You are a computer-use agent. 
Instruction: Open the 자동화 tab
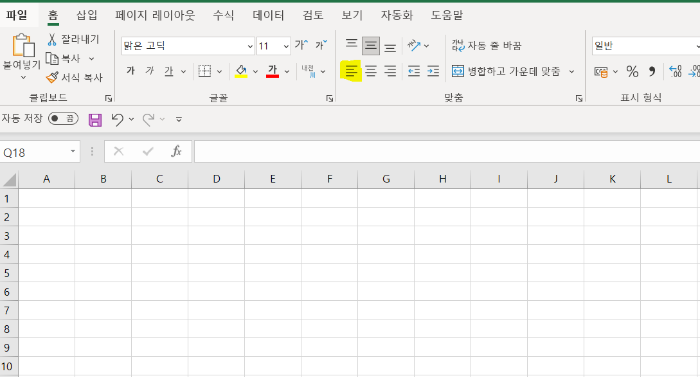tap(396, 15)
